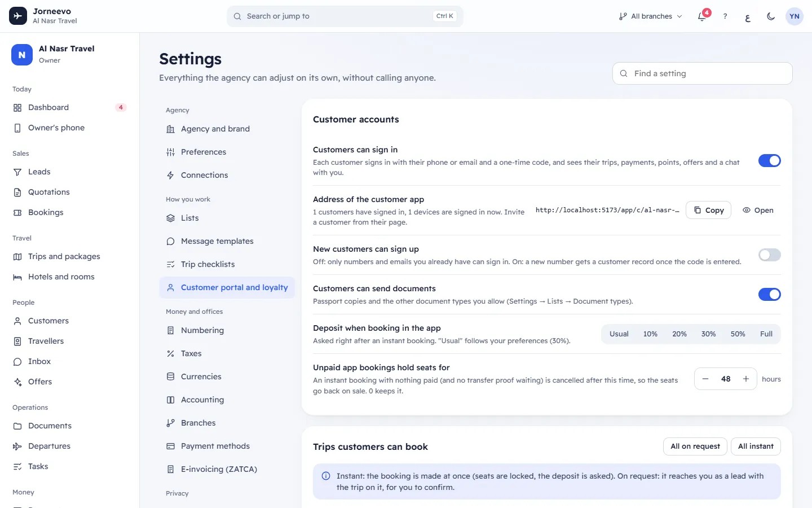Open the YN user avatar
812x508 pixels.
point(795,16)
